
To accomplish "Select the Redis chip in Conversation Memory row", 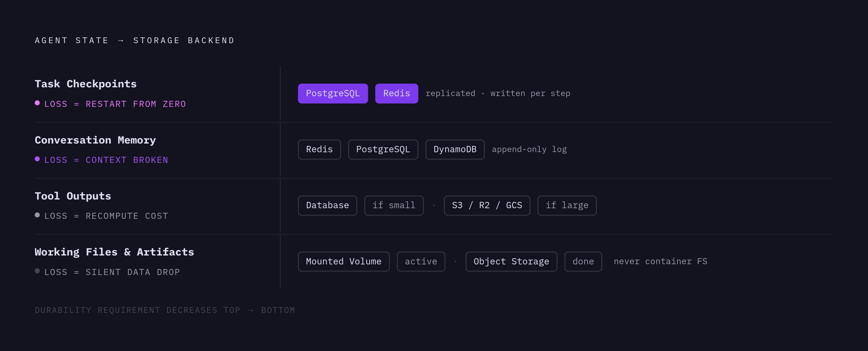I will tap(319, 149).
